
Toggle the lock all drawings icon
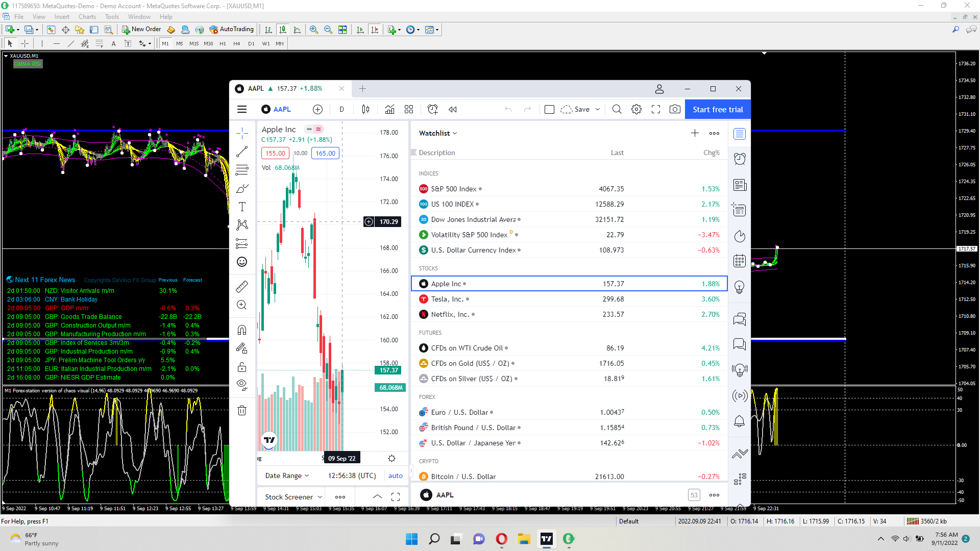tap(242, 367)
